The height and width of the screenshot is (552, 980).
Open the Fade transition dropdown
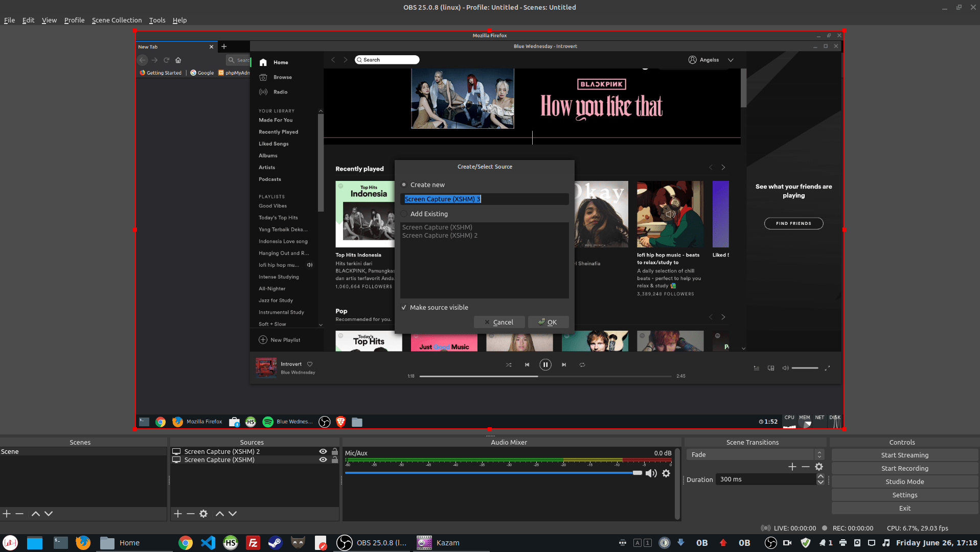756,455
